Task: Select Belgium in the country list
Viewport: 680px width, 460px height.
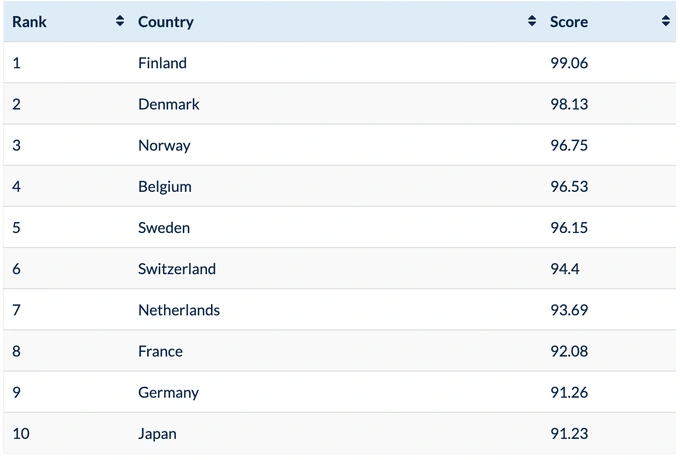Action: coord(165,186)
